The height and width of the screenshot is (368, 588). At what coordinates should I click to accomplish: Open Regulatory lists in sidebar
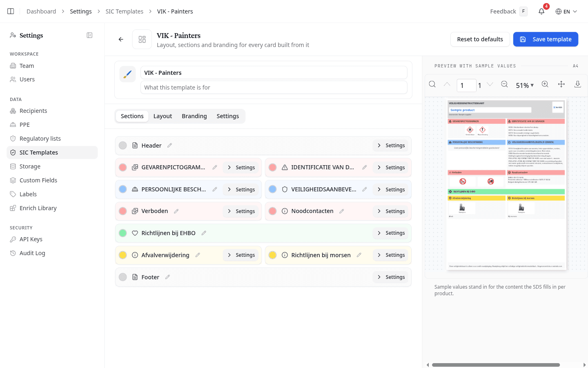pyautogui.click(x=52, y=139)
